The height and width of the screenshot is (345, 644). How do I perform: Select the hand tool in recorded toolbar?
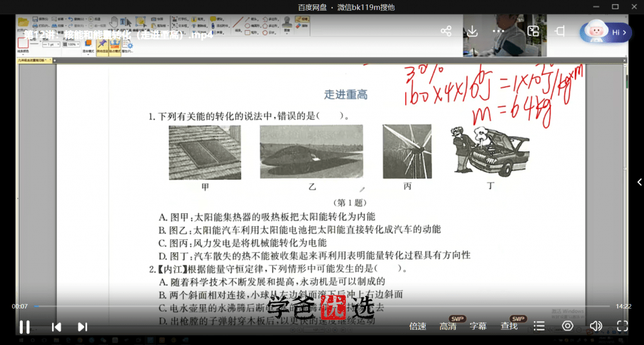click(114, 22)
